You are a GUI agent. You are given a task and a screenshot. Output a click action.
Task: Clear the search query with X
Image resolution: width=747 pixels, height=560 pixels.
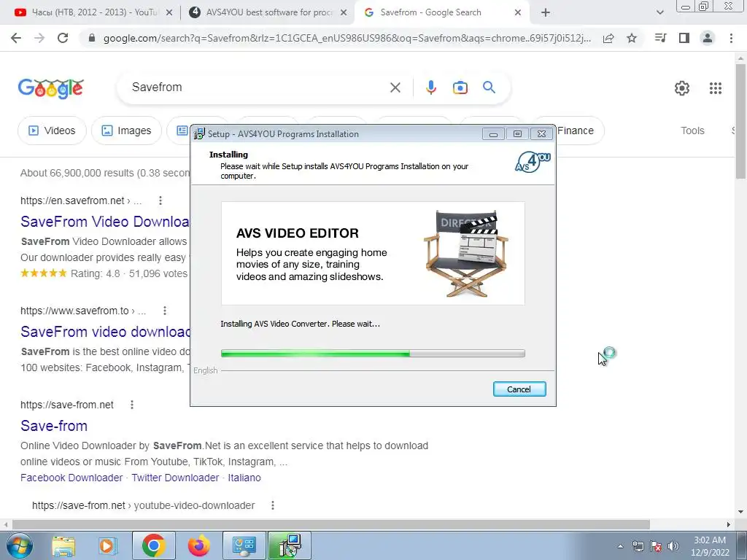click(395, 87)
